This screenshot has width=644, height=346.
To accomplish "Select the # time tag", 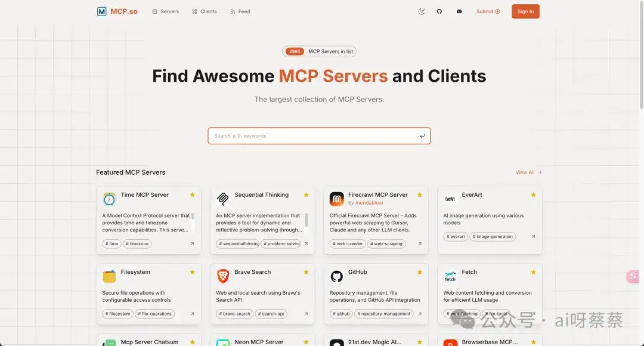I will pos(112,243).
